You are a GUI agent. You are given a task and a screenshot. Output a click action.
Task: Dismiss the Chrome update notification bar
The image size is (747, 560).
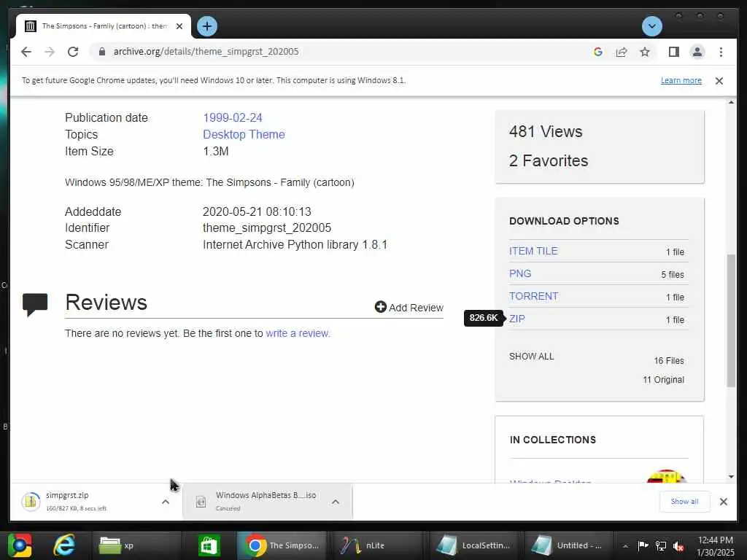tap(719, 81)
